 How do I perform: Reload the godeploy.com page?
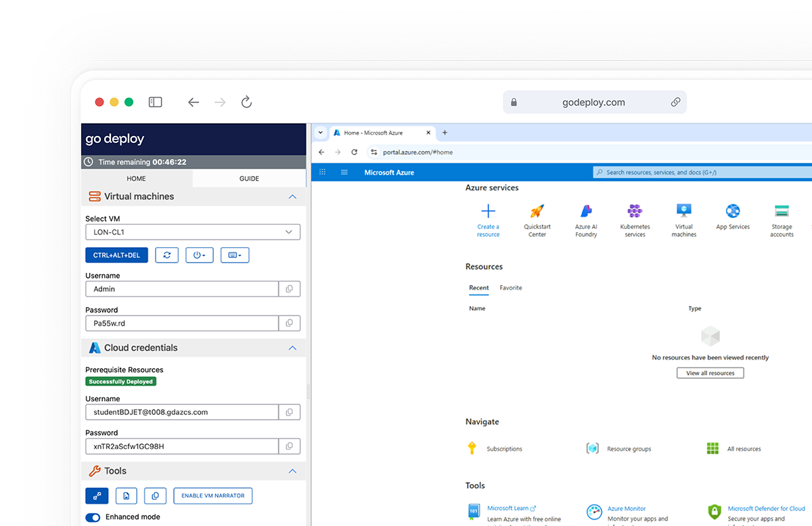point(247,102)
